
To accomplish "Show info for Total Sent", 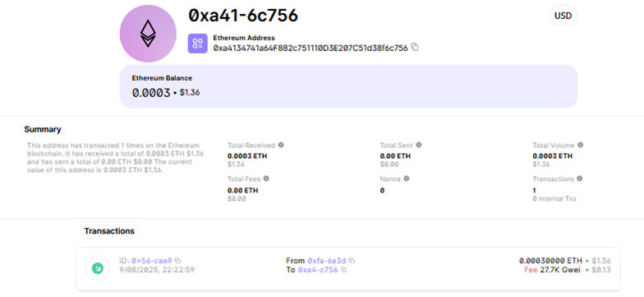I will (419, 145).
